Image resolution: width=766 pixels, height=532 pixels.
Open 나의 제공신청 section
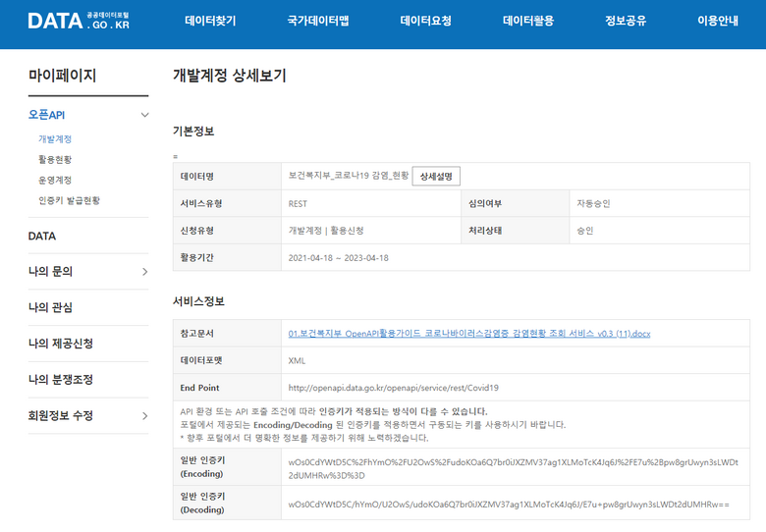pyautogui.click(x=61, y=344)
